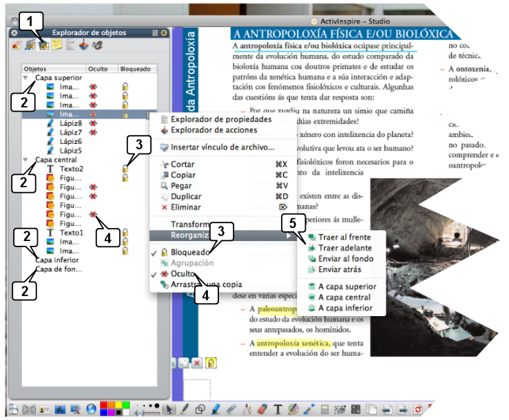Toggle Oculto check in context menu

coord(183,273)
